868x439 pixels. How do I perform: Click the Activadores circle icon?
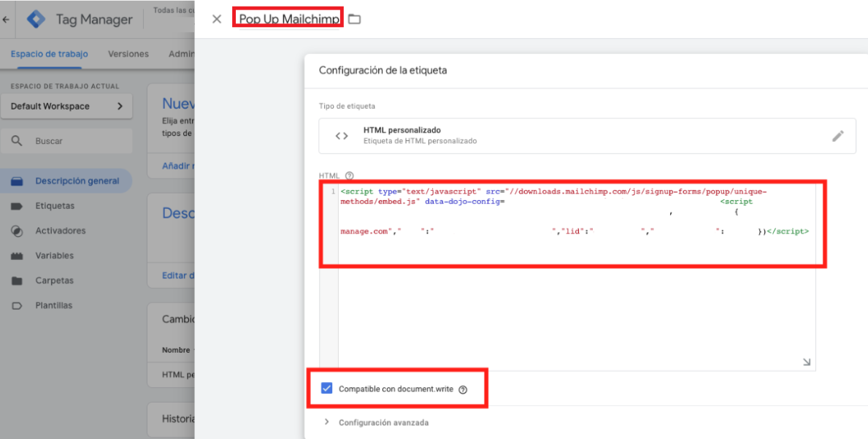18,232
